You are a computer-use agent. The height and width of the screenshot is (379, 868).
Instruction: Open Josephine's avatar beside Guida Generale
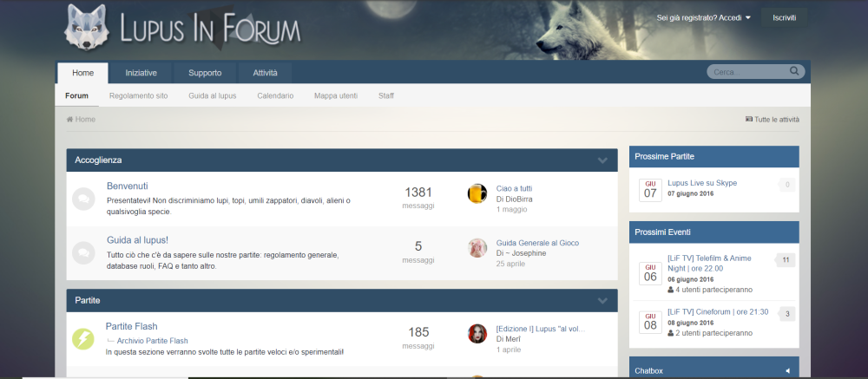(477, 248)
